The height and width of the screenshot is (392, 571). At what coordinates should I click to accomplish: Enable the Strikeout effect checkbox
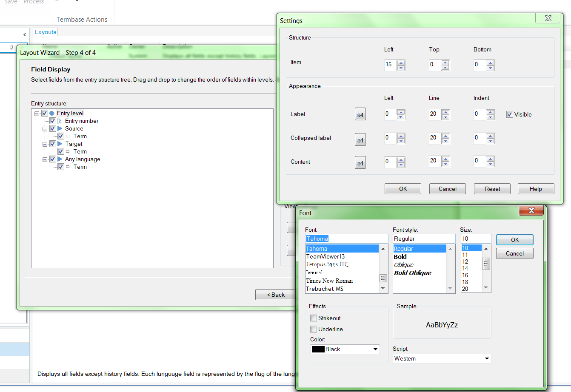click(x=314, y=318)
